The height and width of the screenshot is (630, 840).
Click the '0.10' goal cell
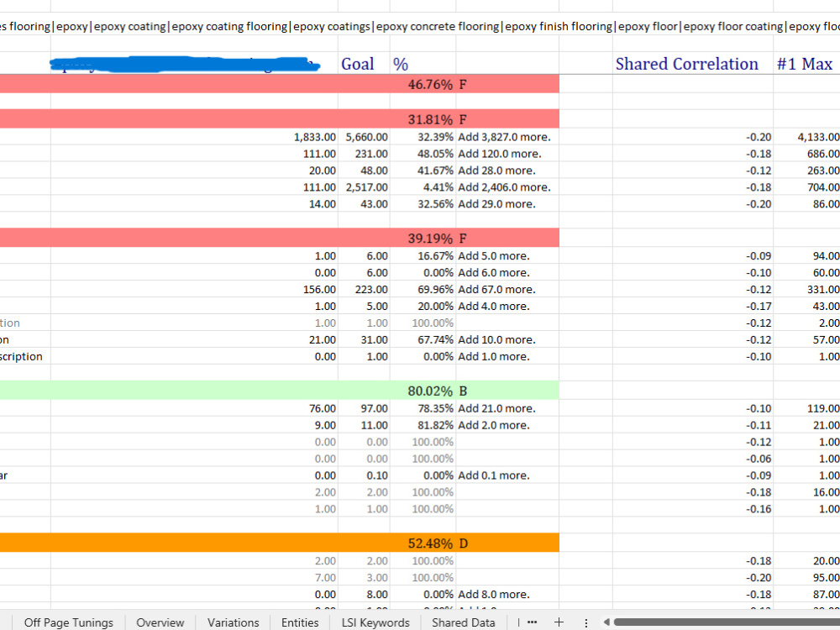[x=364, y=475]
